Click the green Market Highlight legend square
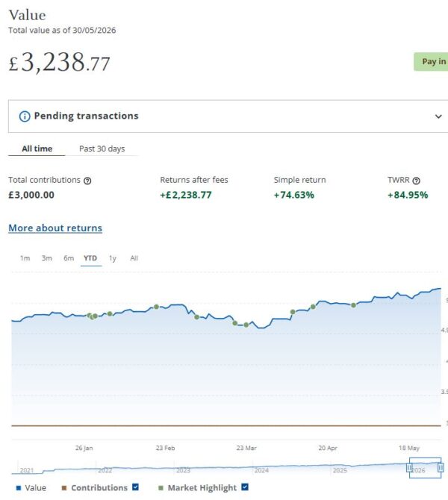The width and height of the screenshot is (448, 500). pos(161,488)
